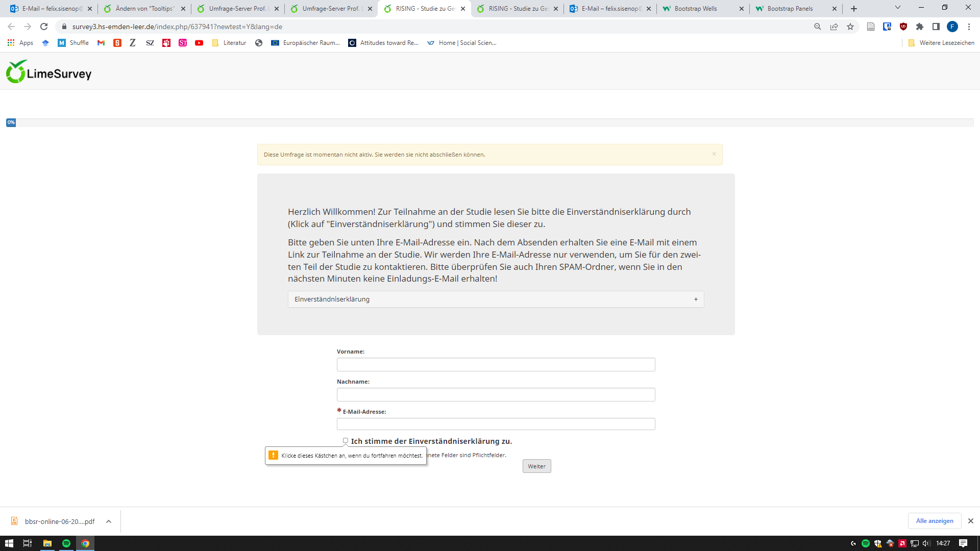Screen dimensions: 980x551
Task: Check 'Ich stimme der Einverständniserklärung zu'
Action: [346, 441]
